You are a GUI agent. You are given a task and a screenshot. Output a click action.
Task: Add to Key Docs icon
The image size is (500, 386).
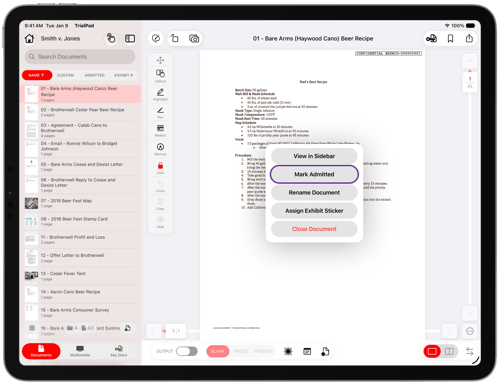pos(431,39)
